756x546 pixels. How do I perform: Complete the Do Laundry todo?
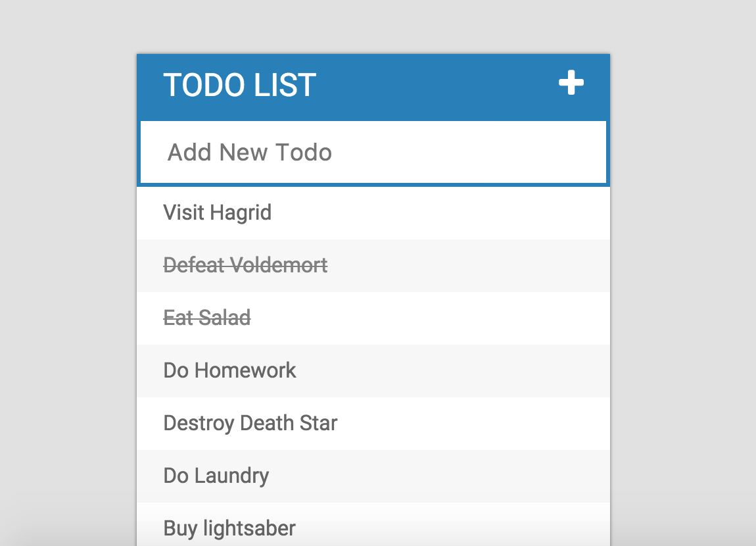216,476
